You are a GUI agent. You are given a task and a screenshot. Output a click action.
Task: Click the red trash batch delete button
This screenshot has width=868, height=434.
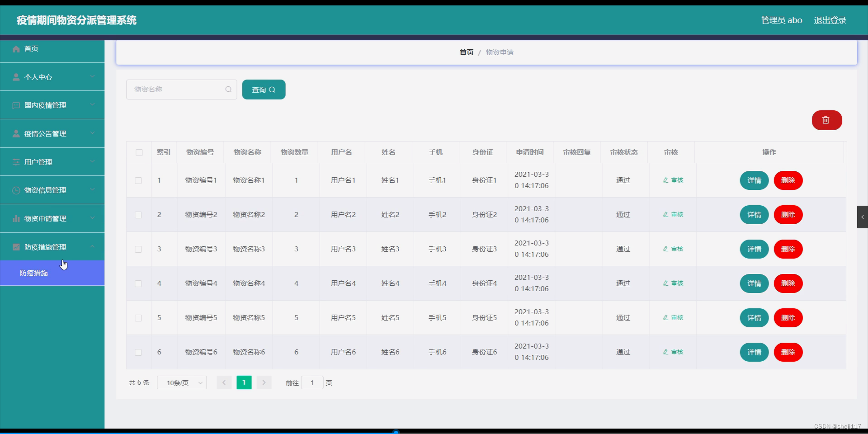pos(826,120)
